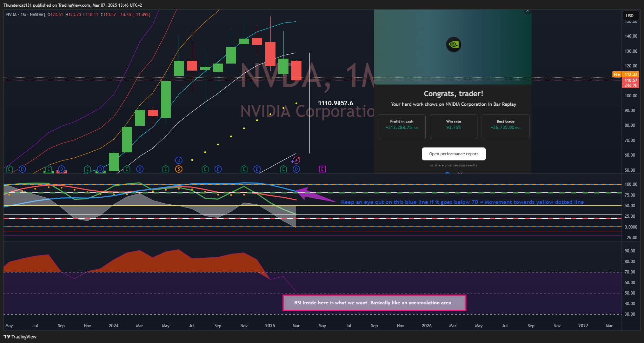The image size is (644, 343).
Task: Click the NVIDIA logo in the congrats popup
Action: pyautogui.click(x=453, y=45)
